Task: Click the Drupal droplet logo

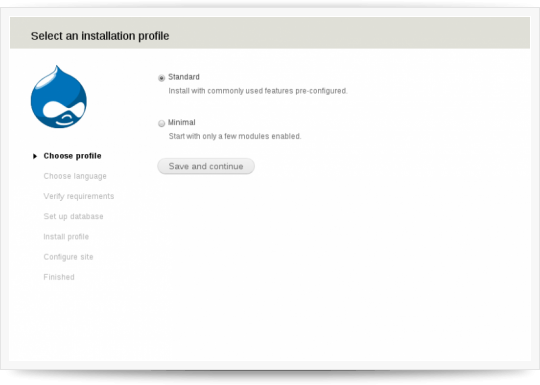Action: point(59,97)
